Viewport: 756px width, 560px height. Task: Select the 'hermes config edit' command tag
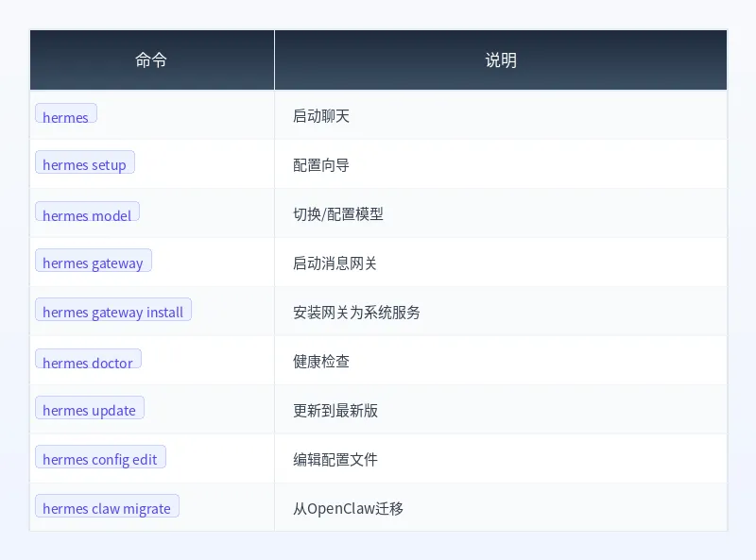100,458
